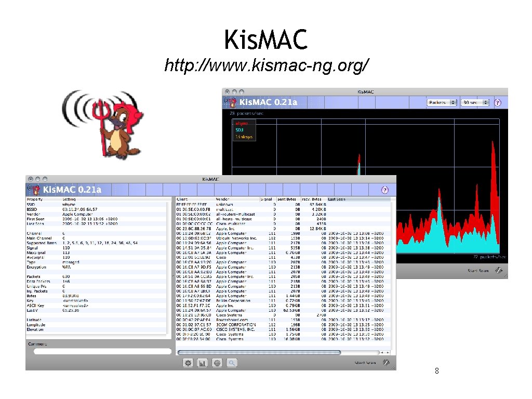
Task: Click into the Comment text field
Action: point(102,352)
